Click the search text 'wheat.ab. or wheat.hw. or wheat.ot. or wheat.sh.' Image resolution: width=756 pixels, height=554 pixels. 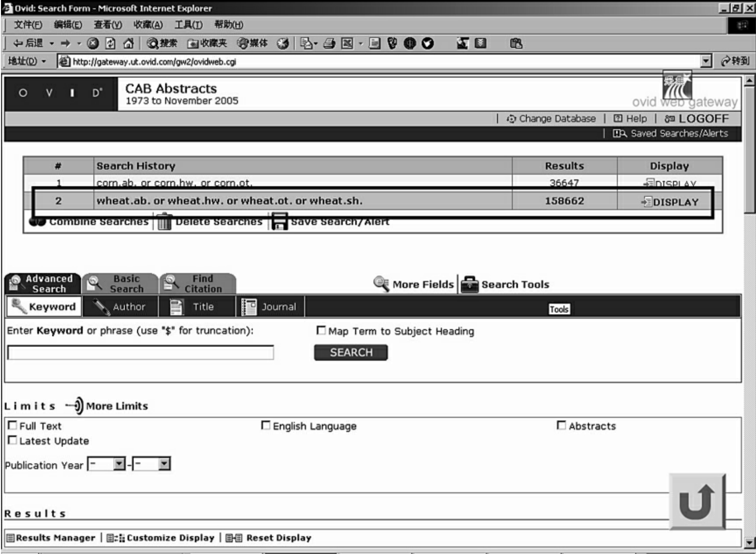tap(229, 201)
